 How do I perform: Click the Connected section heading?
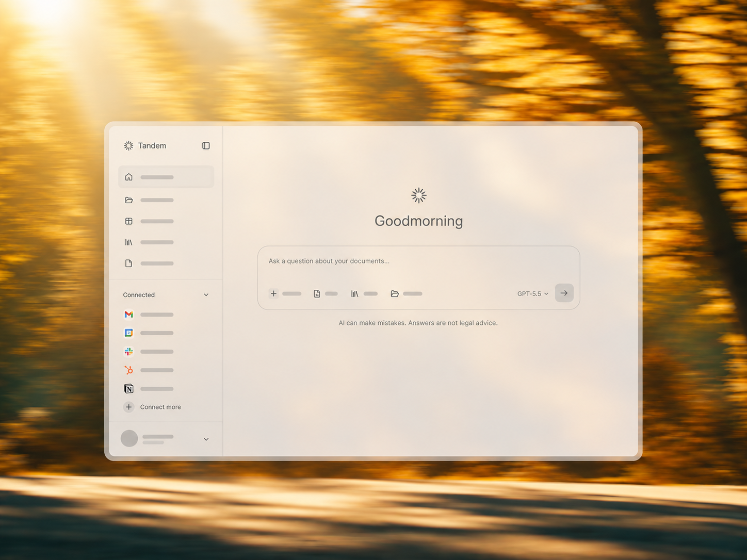139,295
